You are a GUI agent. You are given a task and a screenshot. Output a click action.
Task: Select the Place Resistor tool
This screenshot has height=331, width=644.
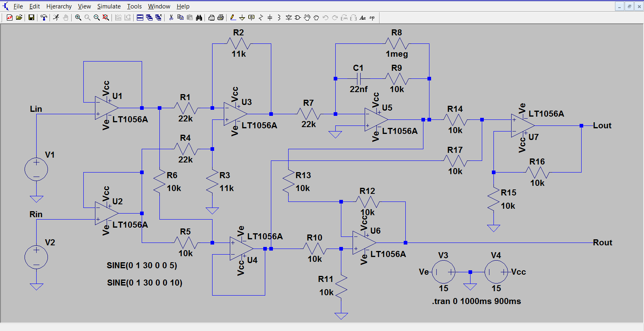pos(260,18)
